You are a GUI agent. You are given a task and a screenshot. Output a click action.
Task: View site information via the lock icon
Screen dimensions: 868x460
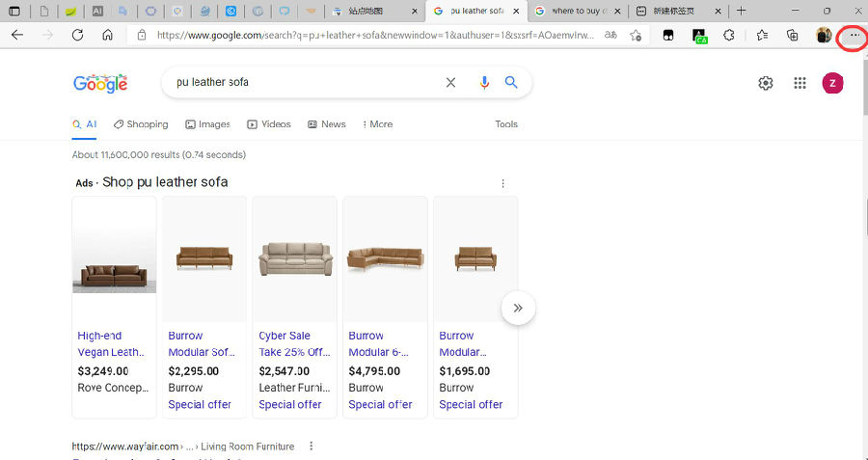point(142,35)
